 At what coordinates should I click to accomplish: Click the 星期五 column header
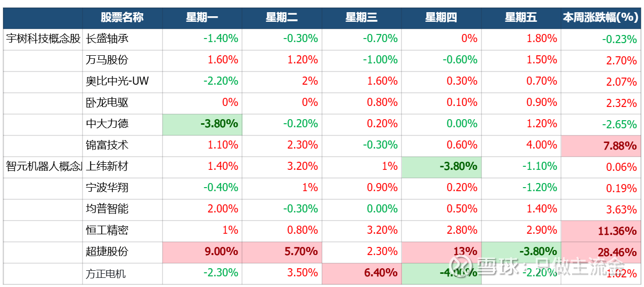tap(521, 18)
